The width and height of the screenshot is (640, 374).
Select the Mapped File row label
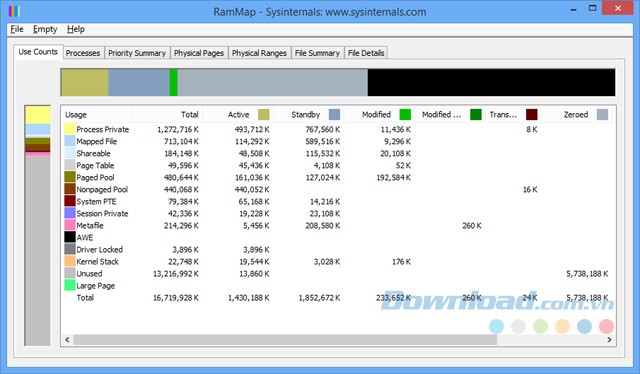(96, 141)
